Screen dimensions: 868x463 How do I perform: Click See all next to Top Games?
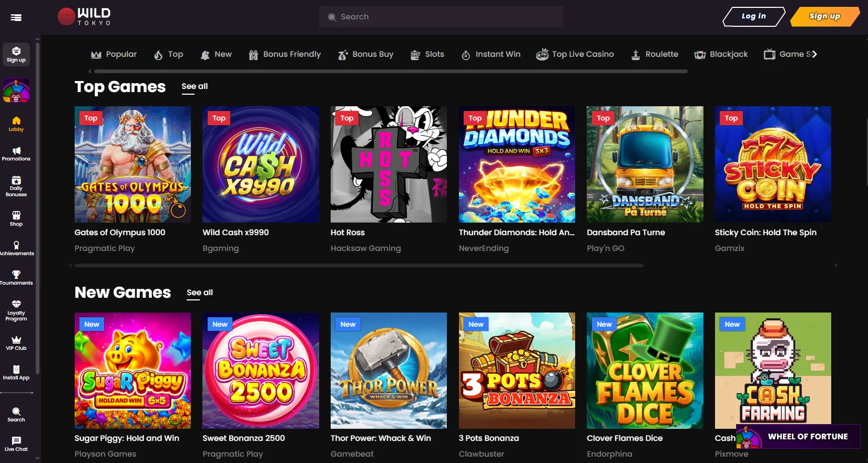(195, 87)
